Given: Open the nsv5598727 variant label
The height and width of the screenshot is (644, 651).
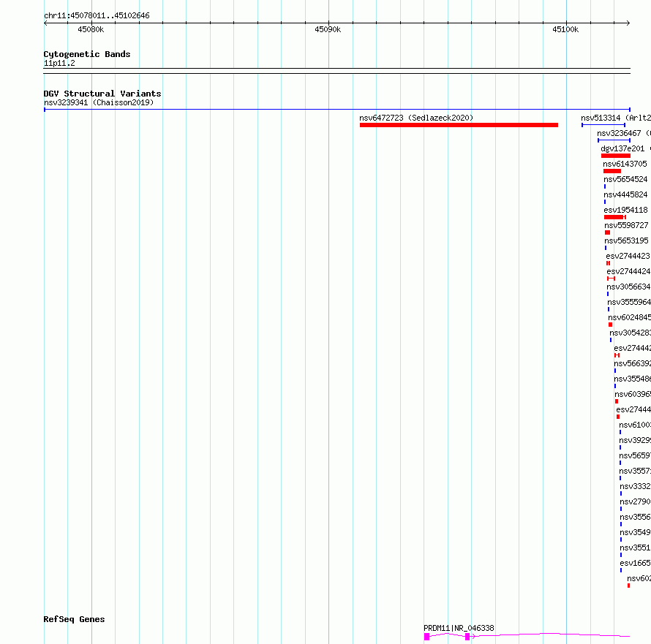Looking at the screenshot, I should click(626, 225).
